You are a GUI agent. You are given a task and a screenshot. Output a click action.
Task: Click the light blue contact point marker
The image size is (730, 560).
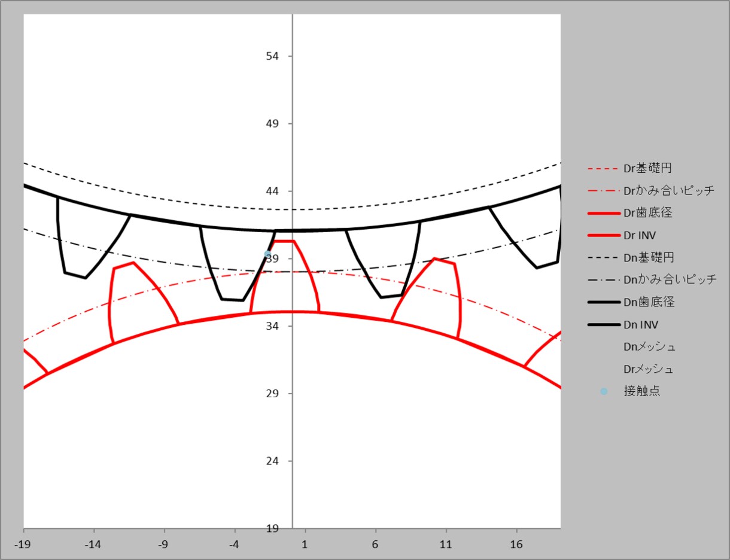[267, 254]
